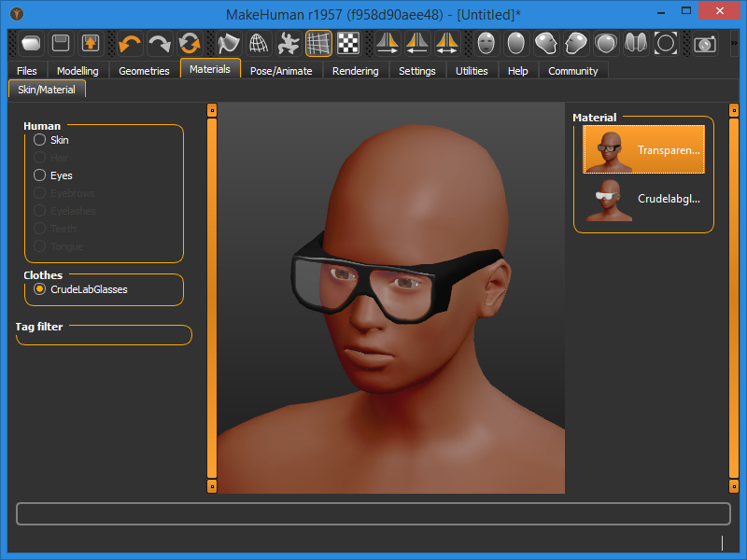
Task: Click the right panel scrollbar bottom arrow
Action: 734,486
